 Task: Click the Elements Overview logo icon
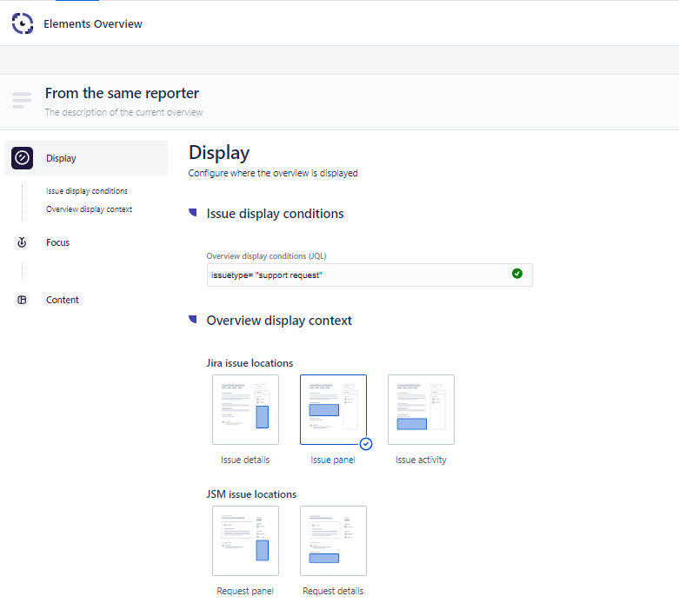[23, 23]
